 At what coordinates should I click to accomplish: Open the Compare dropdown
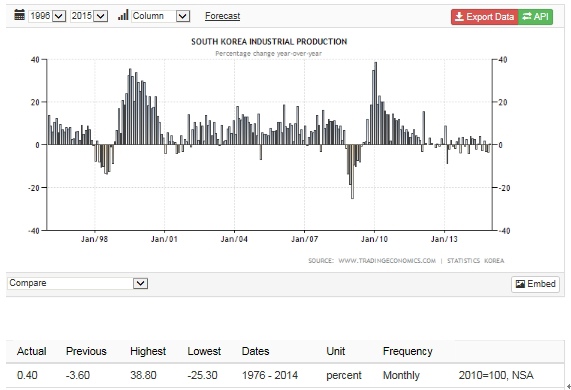click(78, 283)
